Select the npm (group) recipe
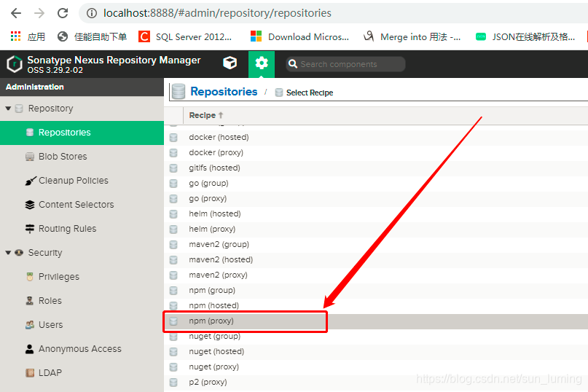Image resolution: width=588 pixels, height=392 pixels. (376, 290)
